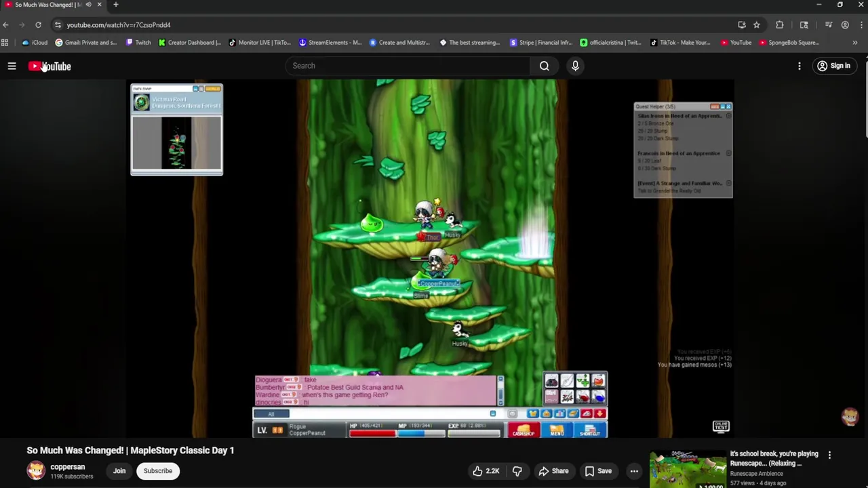The image size is (868, 488).
Task: Open the apps grid bookmark icon
Action: tap(5, 43)
